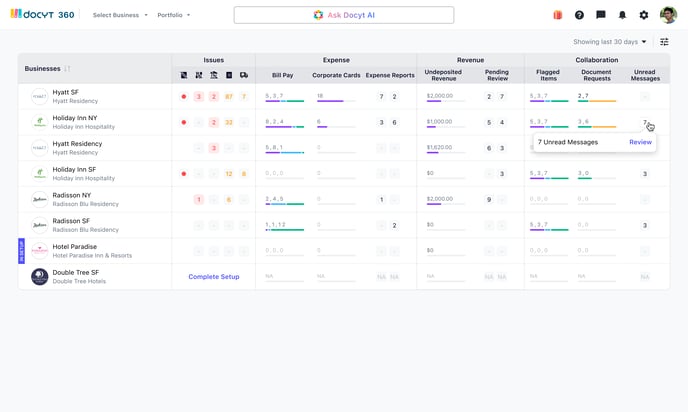The height and width of the screenshot is (412, 688).
Task: Click $1,000.00 undeposited revenue for Holiday Inn NY
Action: coord(439,122)
